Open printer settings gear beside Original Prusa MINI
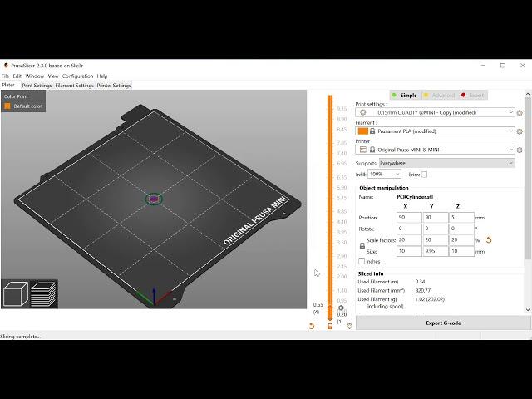Image resolution: width=532 pixels, height=399 pixels. tap(520, 150)
